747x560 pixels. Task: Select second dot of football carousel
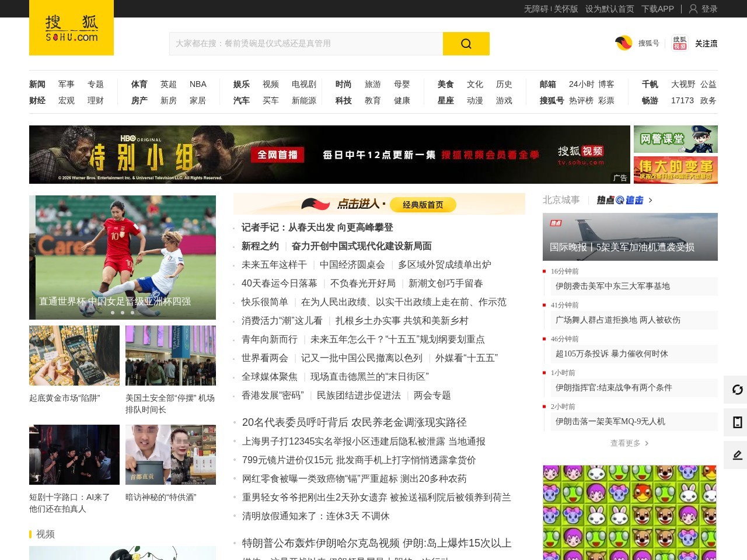point(123,313)
